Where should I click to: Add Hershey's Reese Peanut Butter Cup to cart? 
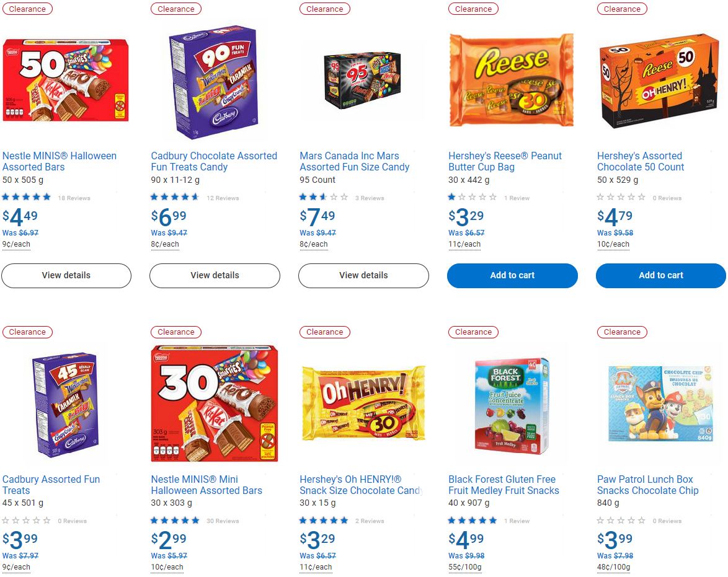click(x=512, y=275)
